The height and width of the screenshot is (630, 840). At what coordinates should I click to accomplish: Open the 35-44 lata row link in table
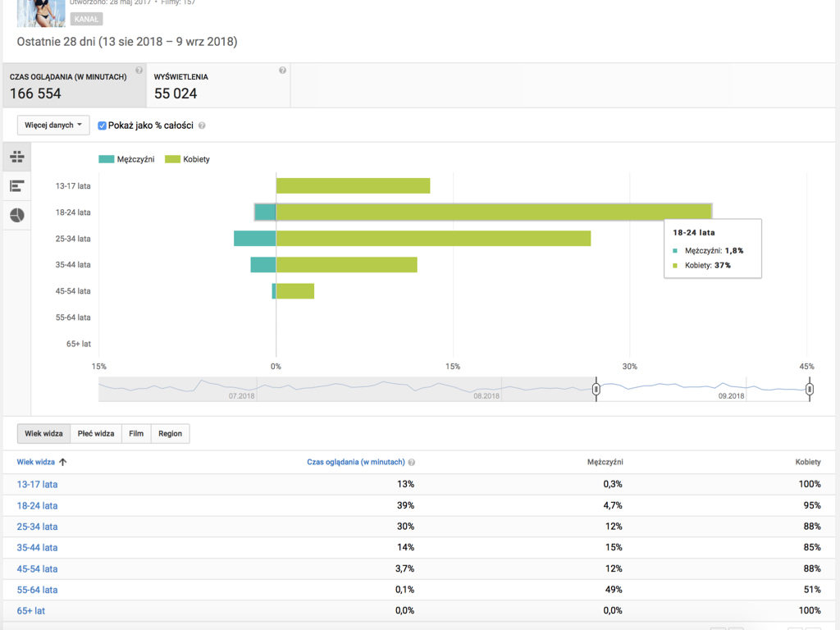coord(37,547)
